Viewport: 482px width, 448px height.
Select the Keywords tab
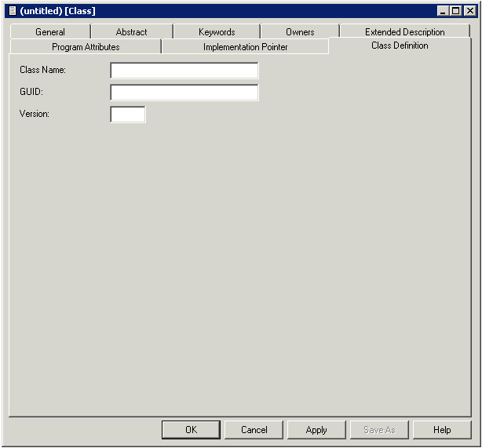217,32
